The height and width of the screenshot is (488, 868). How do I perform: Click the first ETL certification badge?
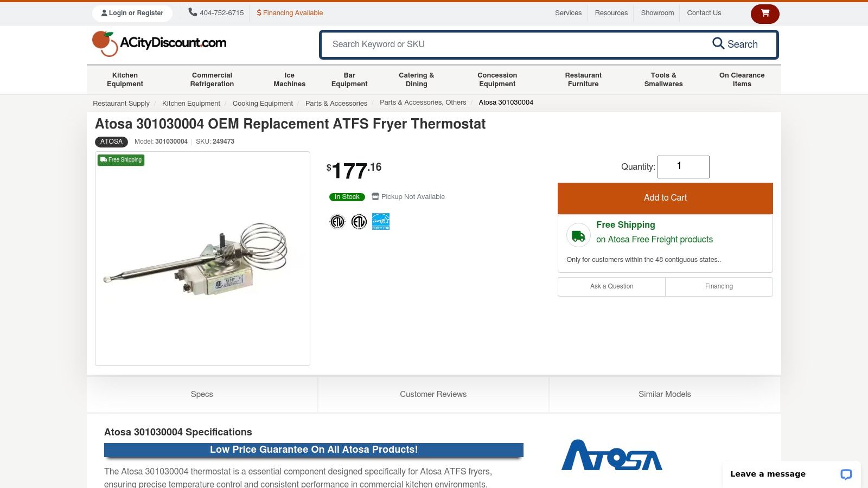point(337,221)
